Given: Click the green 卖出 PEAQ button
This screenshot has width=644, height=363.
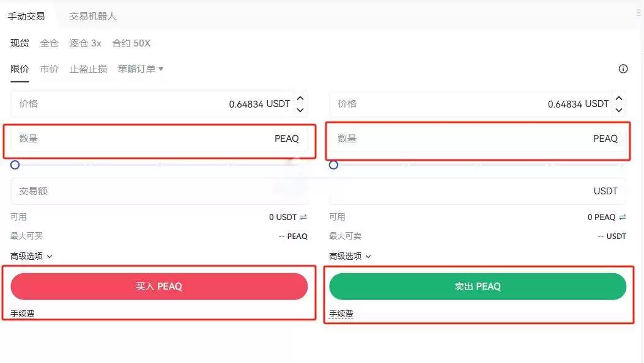Looking at the screenshot, I should pyautogui.click(x=478, y=286).
